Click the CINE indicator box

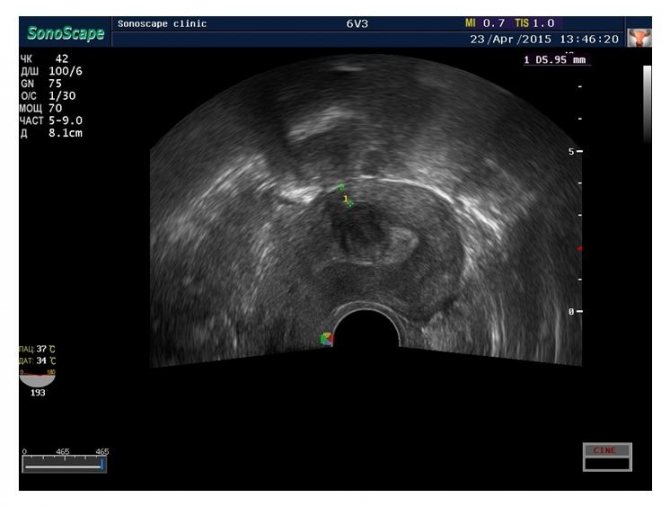[x=607, y=451]
